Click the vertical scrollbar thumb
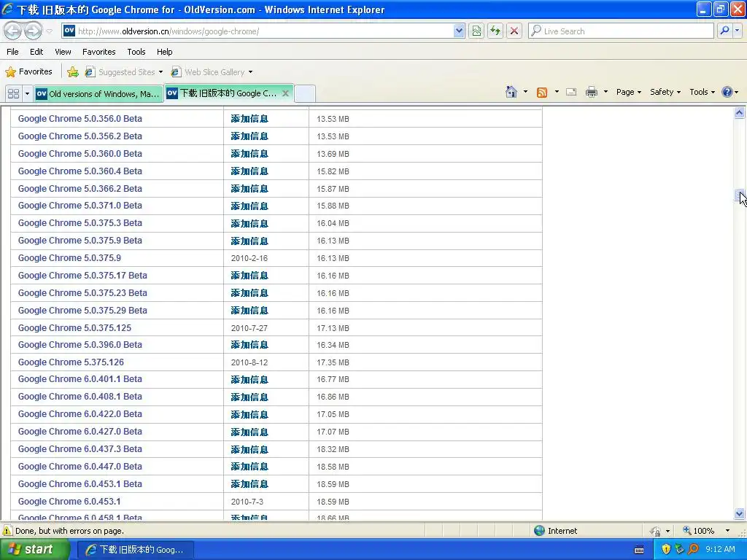The height and width of the screenshot is (560, 747). coord(740,195)
